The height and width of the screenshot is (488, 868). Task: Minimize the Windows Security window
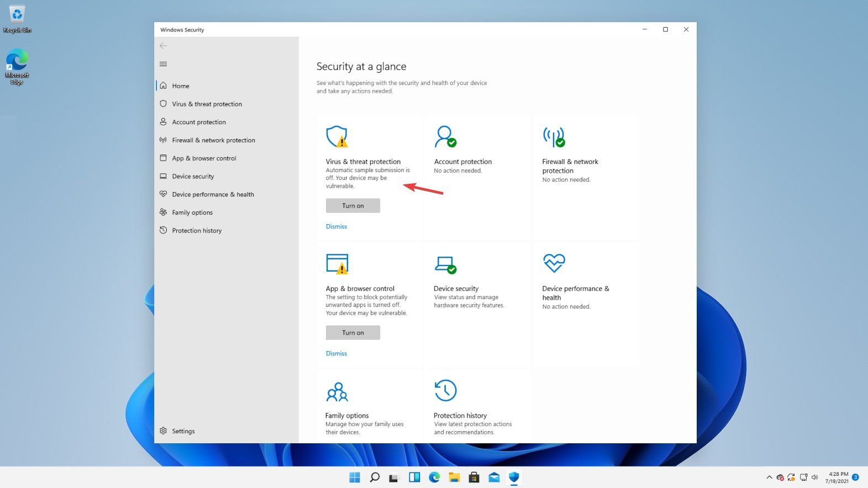tap(644, 29)
